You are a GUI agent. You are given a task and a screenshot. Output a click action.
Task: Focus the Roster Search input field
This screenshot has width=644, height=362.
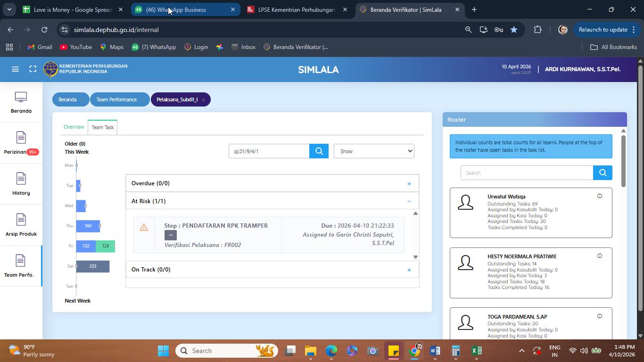point(527,173)
